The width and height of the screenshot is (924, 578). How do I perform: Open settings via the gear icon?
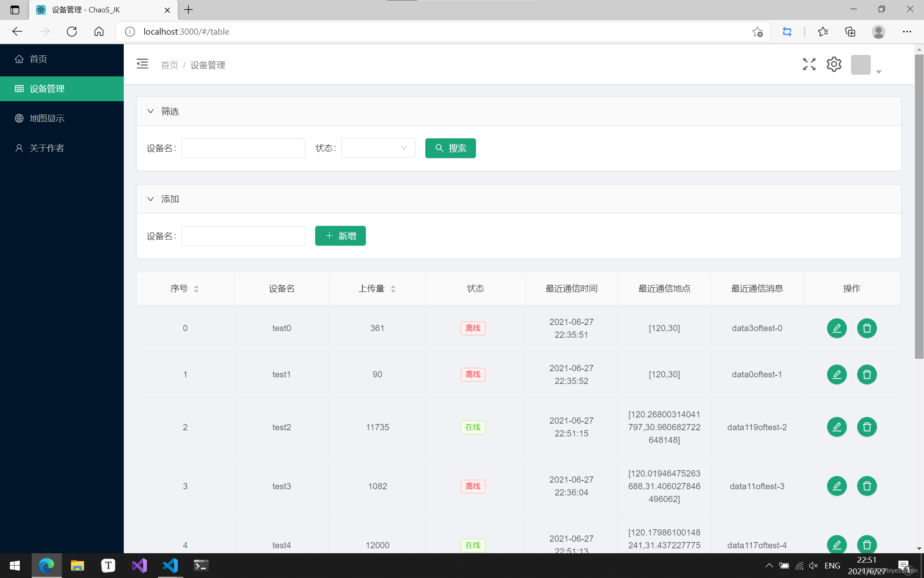pyautogui.click(x=834, y=64)
